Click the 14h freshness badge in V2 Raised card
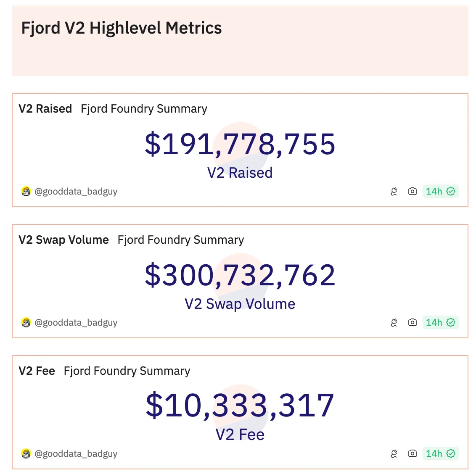Image resolution: width=476 pixels, height=474 pixels. 440,192
